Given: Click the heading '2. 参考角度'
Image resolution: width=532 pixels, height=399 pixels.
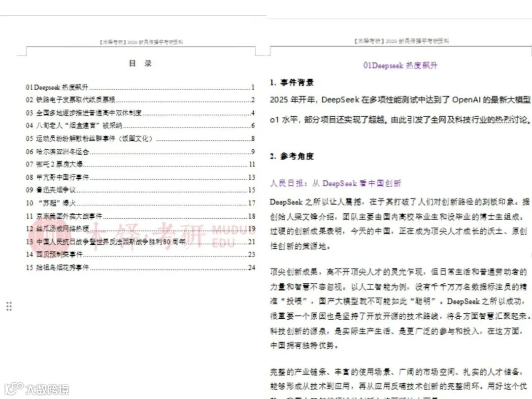Looking at the screenshot, I should (x=292, y=156).
